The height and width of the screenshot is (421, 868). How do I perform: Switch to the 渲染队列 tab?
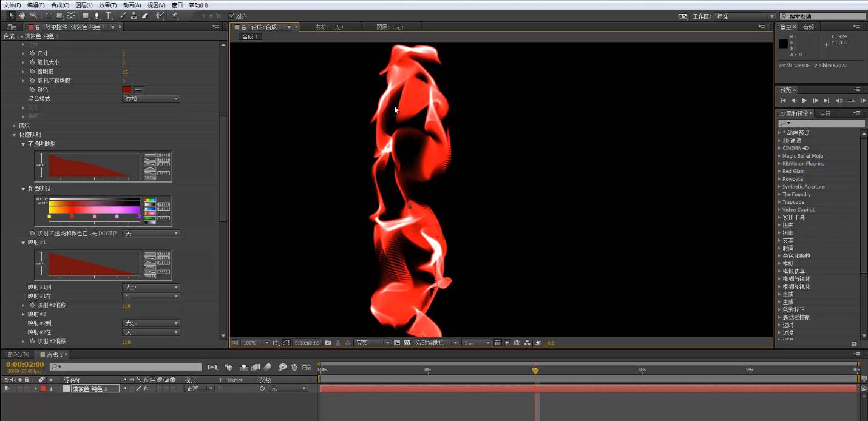pyautogui.click(x=17, y=354)
